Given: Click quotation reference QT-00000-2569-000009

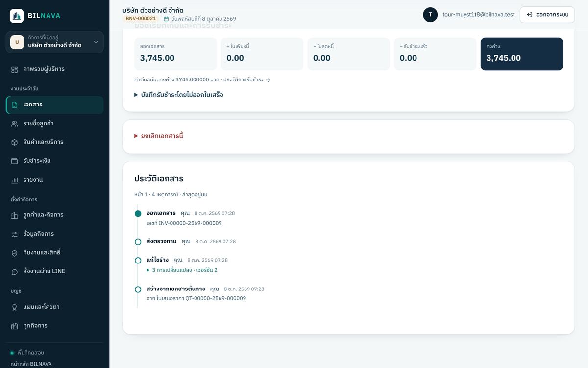Looking at the screenshot, I should pos(216,298).
